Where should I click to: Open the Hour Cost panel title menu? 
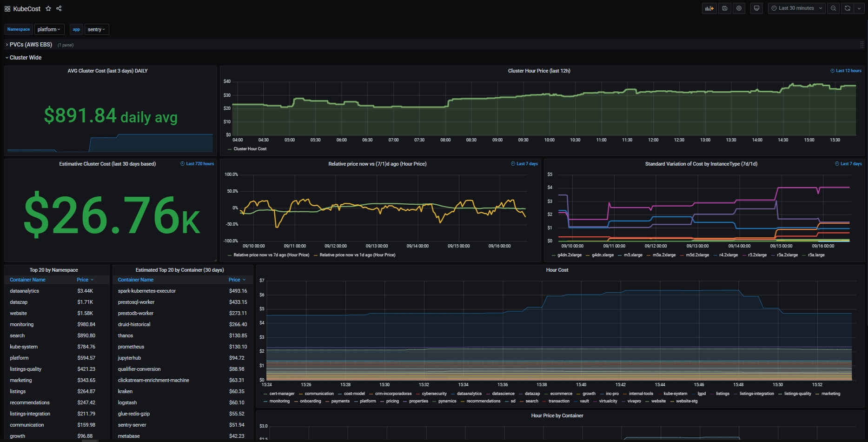[557, 270]
